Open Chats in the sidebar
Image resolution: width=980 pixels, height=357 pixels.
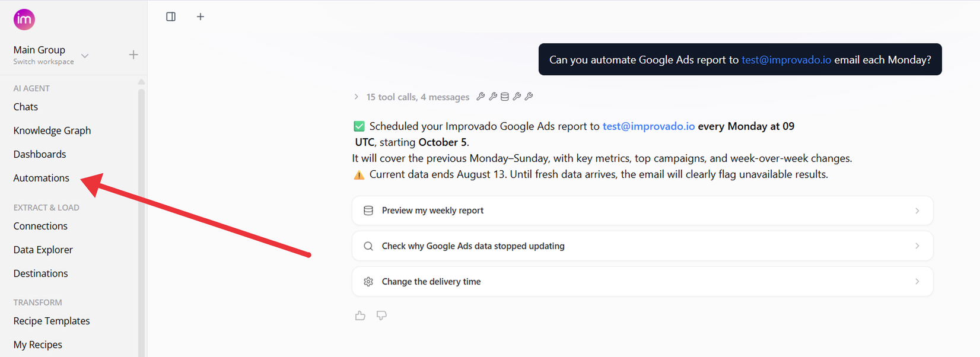point(26,107)
